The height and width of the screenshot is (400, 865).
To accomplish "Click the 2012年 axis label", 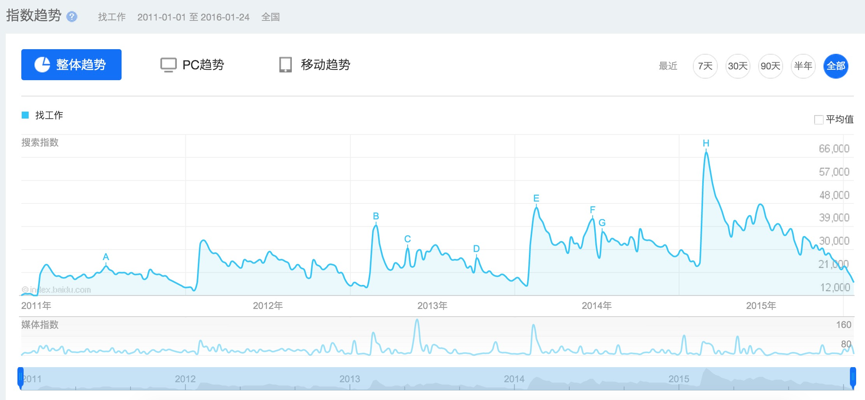I will (268, 305).
